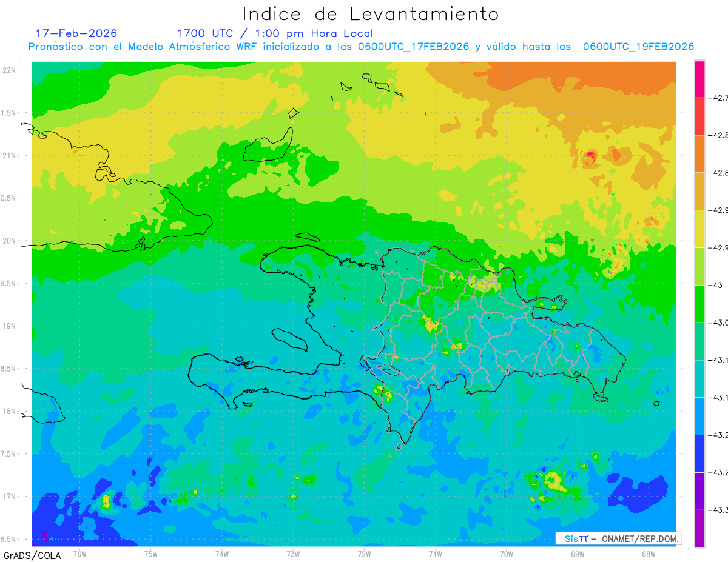The width and height of the screenshot is (728, 562).
Task: Click the 1700 UTC / 1:00 pm Hora Local text
Action: tap(275, 33)
